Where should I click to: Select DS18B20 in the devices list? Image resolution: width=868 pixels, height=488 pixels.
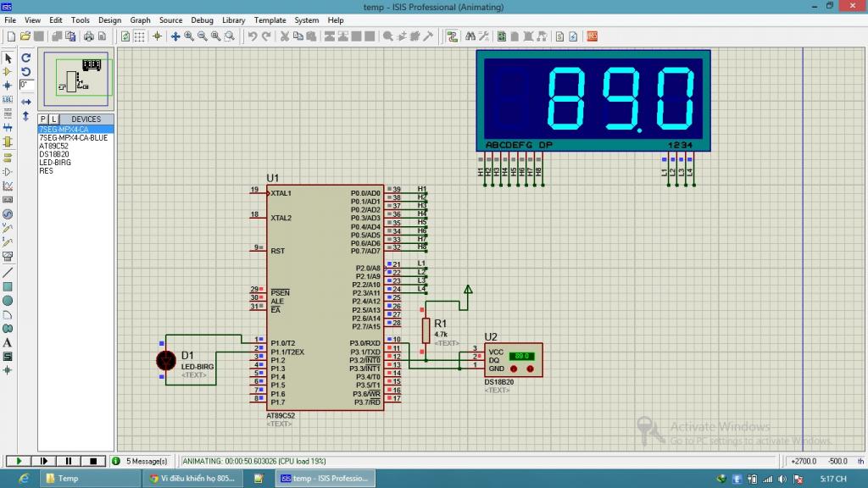point(54,154)
